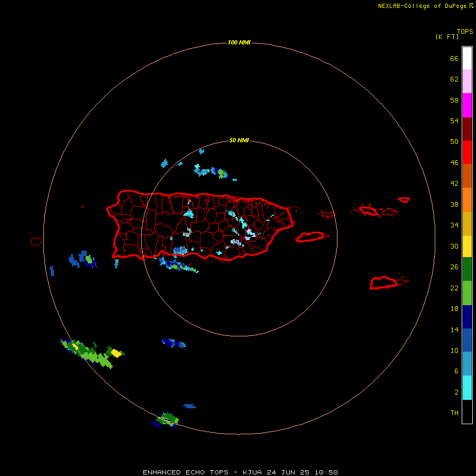Click legend value 50
Screen dimensions: 476x476
(454, 142)
